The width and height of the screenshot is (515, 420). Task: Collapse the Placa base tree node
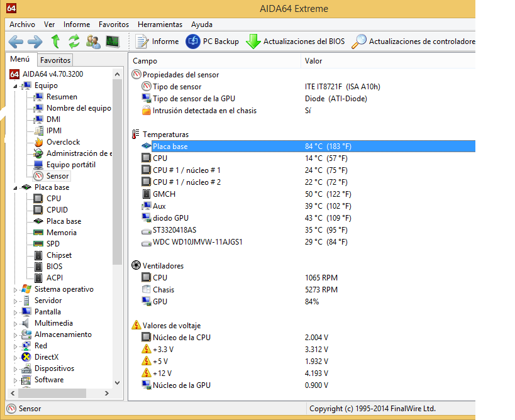pos(16,187)
